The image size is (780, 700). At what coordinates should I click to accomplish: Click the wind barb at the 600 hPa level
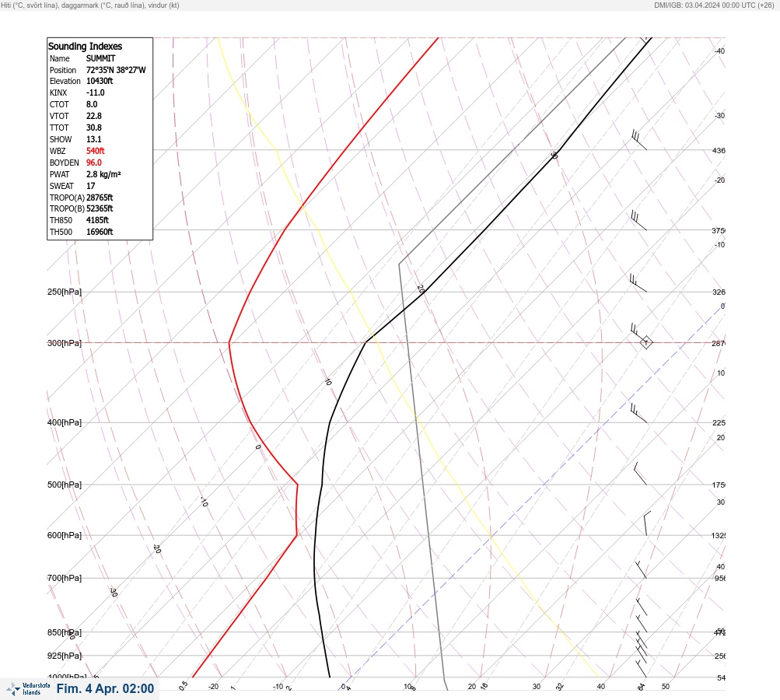click(647, 523)
